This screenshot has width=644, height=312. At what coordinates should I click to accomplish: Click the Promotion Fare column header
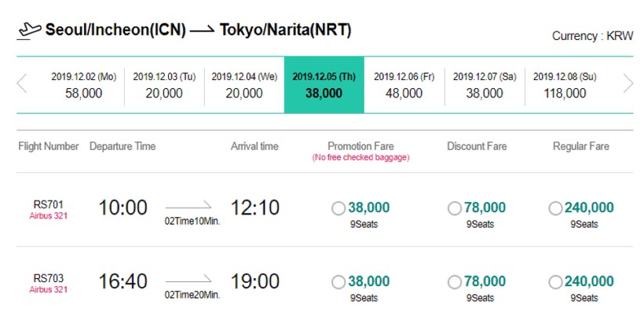click(360, 146)
